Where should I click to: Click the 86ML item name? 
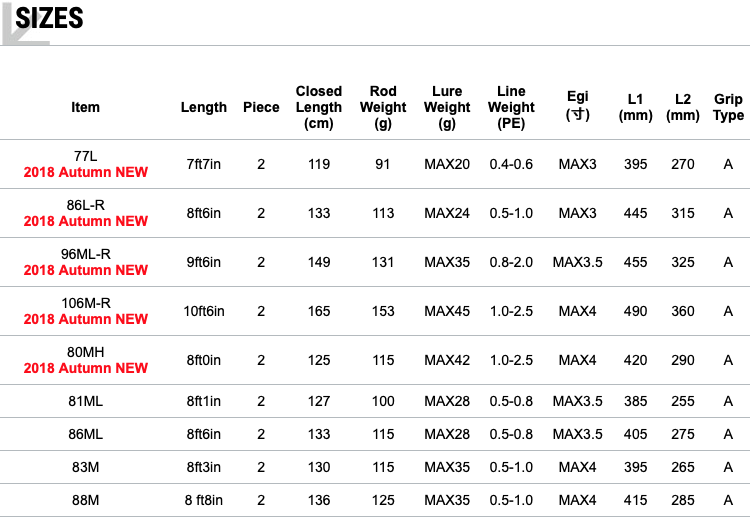(x=86, y=434)
